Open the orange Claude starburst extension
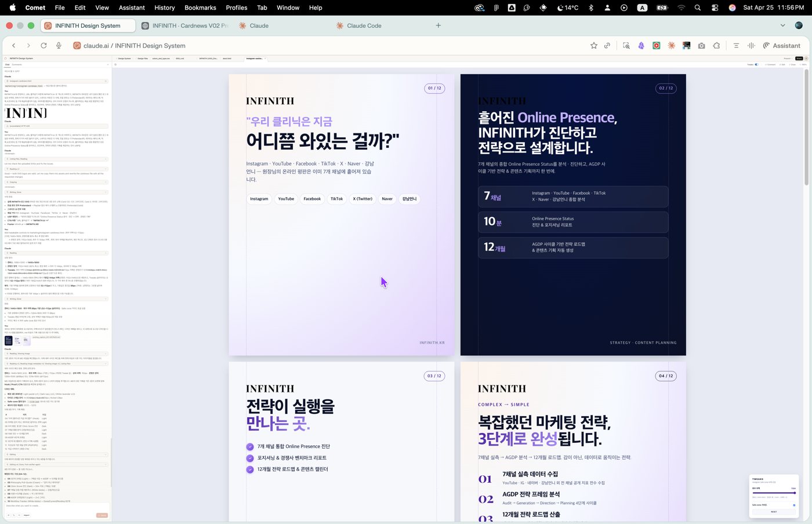812x524 pixels. pyautogui.click(x=672, y=45)
